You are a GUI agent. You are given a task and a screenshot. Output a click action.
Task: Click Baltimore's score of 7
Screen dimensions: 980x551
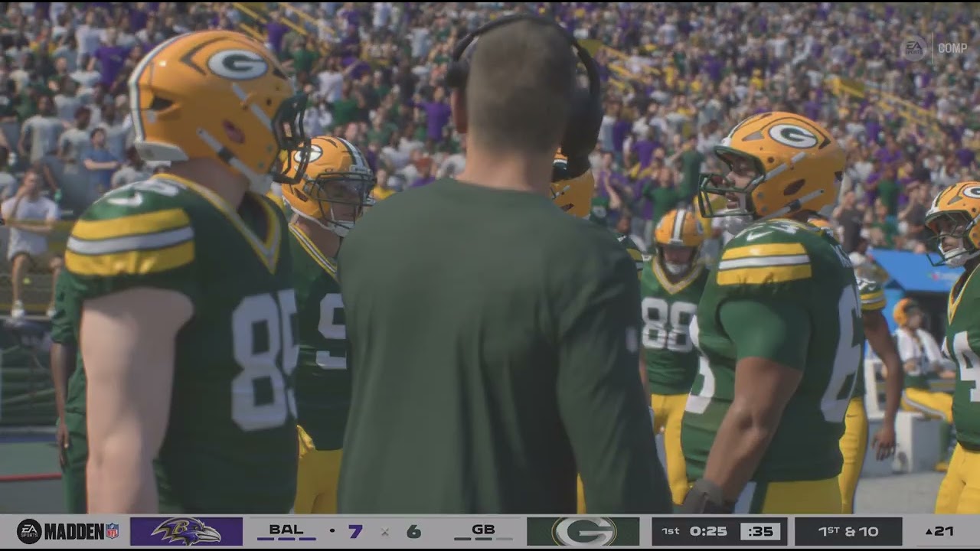click(355, 531)
